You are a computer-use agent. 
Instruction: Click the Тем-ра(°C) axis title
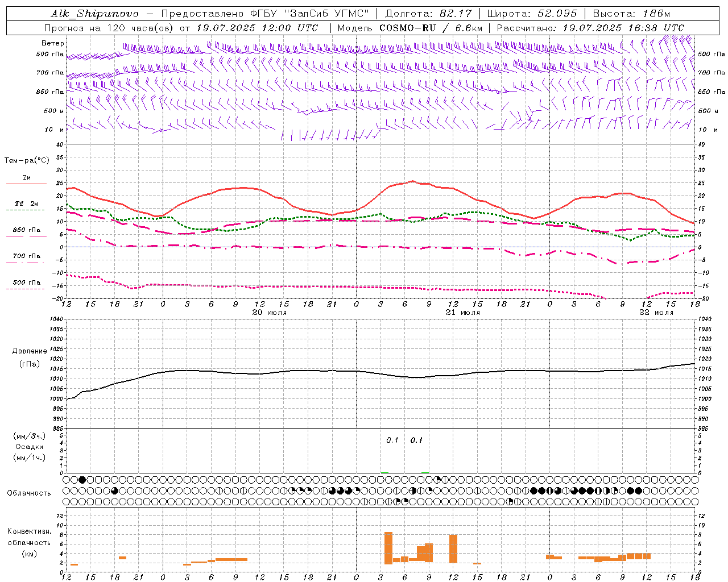pos(27,161)
